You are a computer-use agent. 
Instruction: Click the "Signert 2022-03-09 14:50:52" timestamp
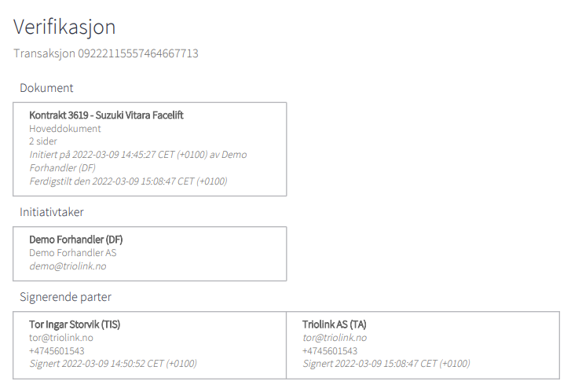click(113, 364)
